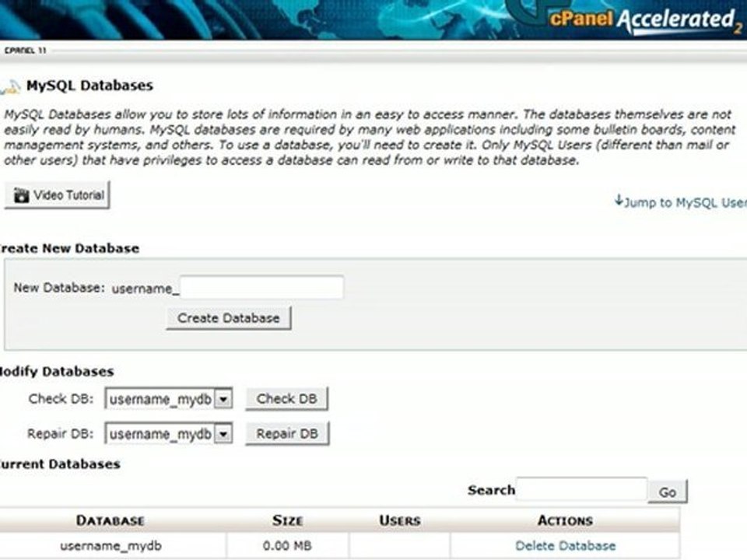The width and height of the screenshot is (747, 560).
Task: Open the Repair DB database dropdown
Action: pos(169,434)
